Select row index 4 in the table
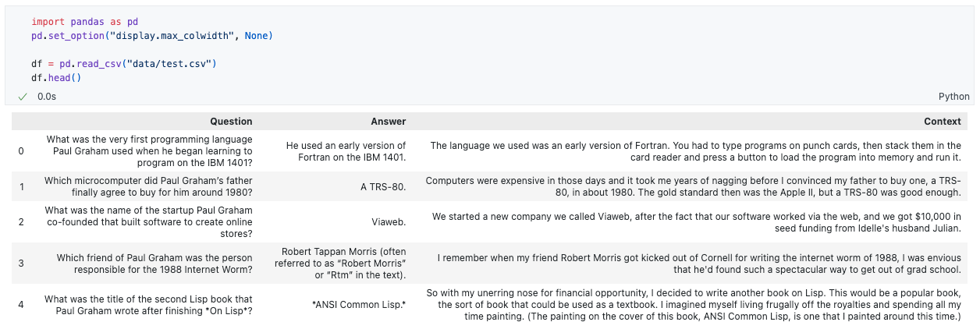 click(x=21, y=304)
